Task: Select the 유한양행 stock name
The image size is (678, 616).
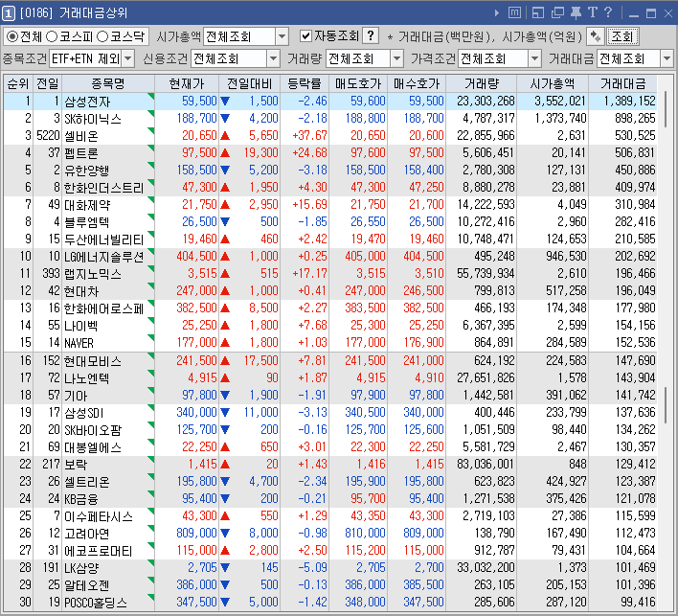Action: (86, 171)
